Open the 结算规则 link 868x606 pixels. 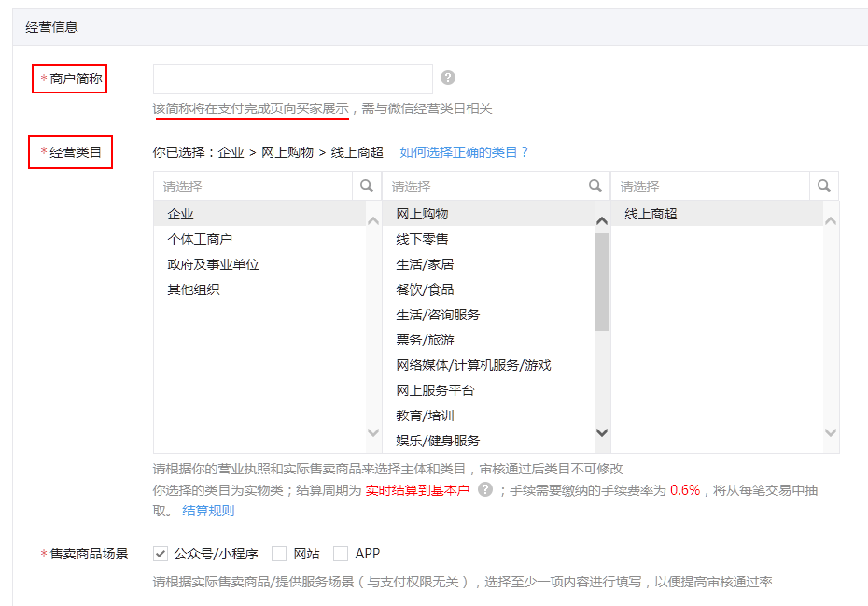tap(208, 511)
